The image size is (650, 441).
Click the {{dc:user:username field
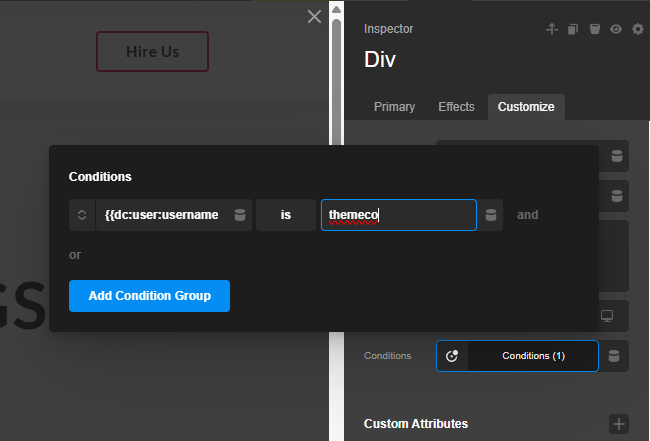[162, 215]
